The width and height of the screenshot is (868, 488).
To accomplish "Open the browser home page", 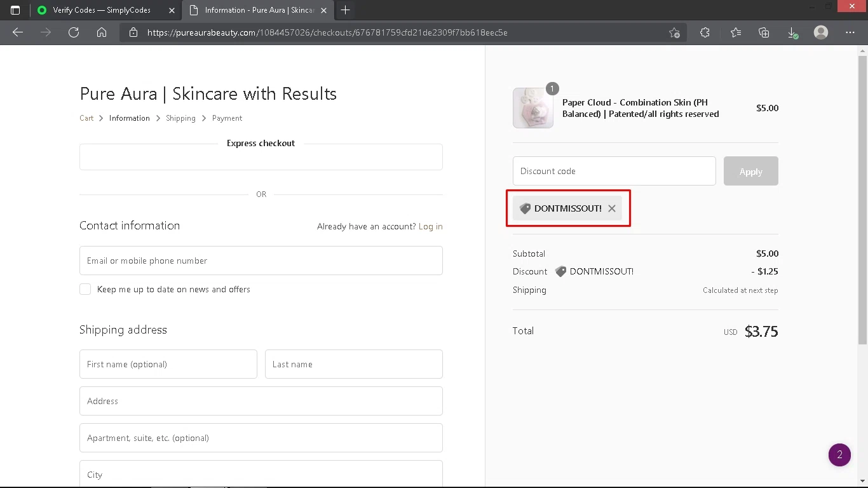I will click(x=102, y=32).
